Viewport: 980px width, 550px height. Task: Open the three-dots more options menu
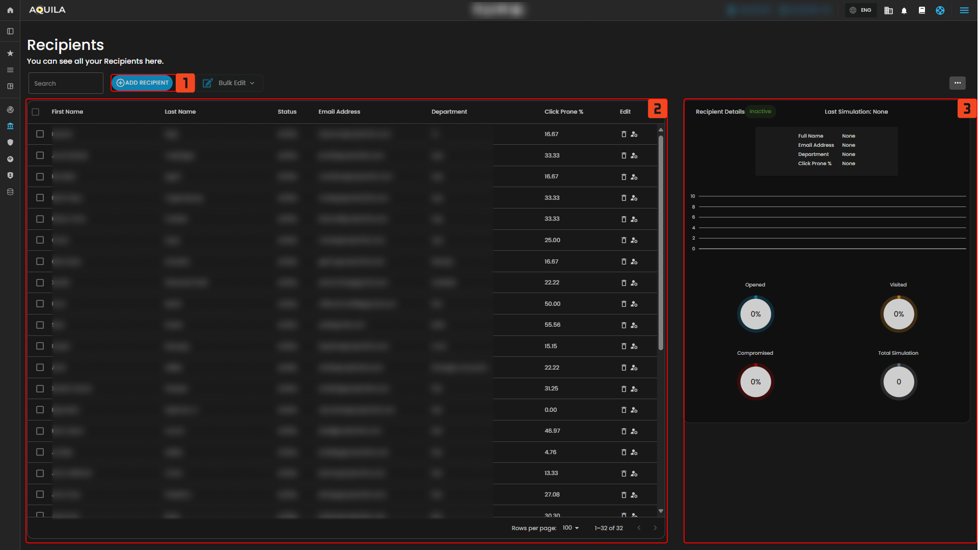(957, 83)
